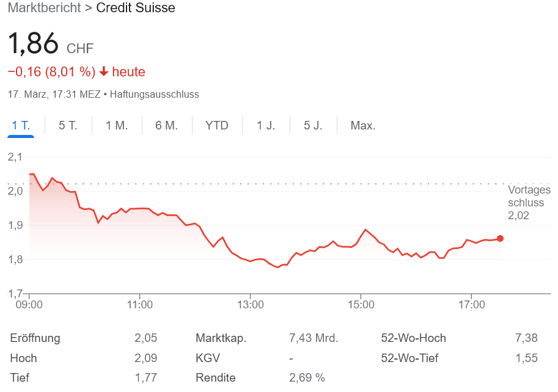558x392 pixels.
Task: Reselect the active 1 T. tab
Action: [20, 125]
